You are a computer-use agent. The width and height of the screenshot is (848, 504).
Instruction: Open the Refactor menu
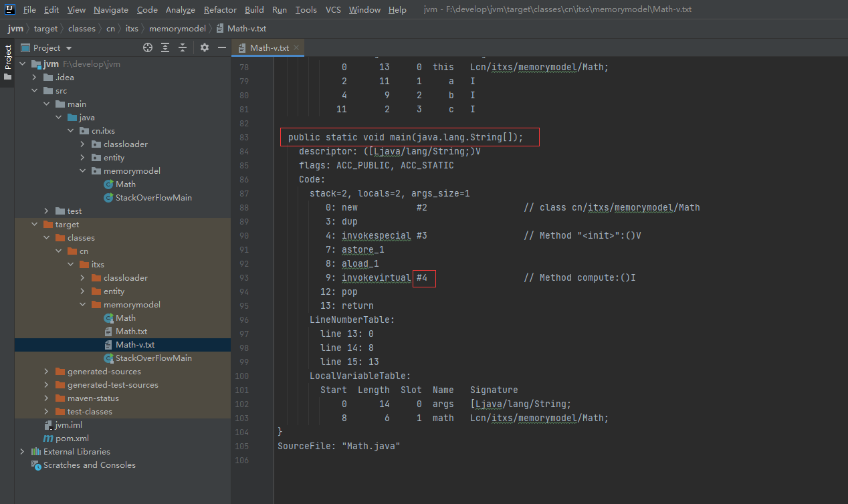pyautogui.click(x=220, y=10)
